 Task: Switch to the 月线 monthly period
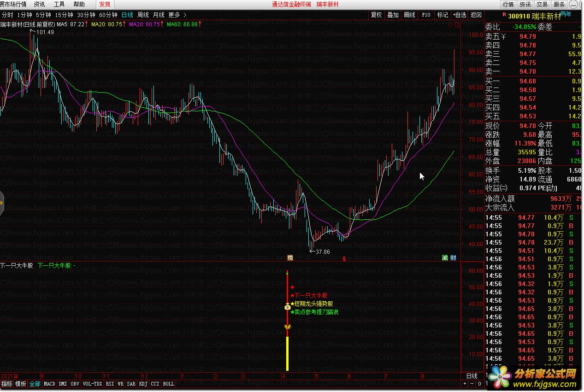[159, 15]
